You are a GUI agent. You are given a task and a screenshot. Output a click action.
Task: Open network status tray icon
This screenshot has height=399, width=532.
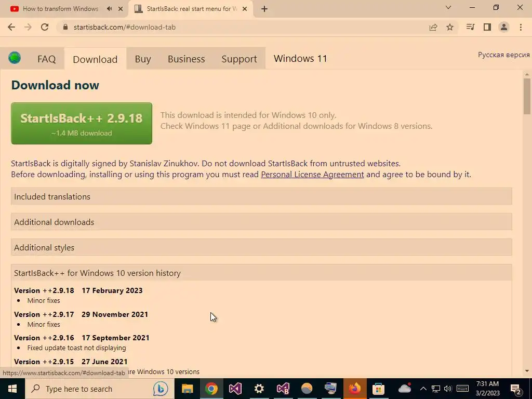pyautogui.click(x=436, y=389)
